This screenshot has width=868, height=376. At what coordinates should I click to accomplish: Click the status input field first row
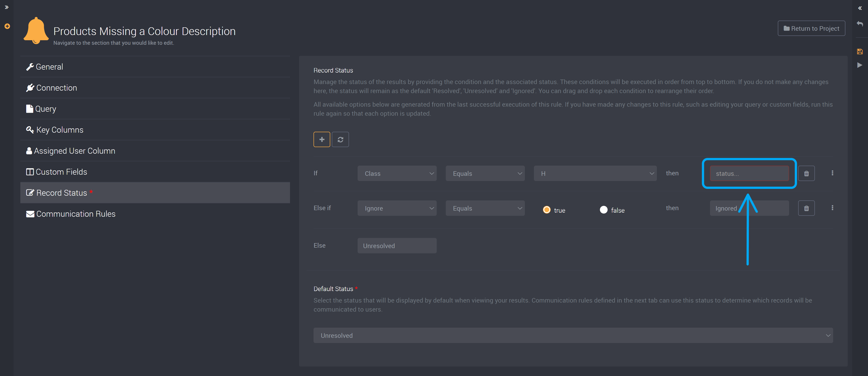click(x=749, y=173)
